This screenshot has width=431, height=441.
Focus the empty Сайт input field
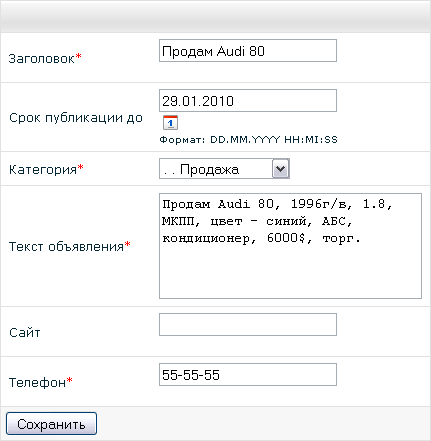coord(248,324)
